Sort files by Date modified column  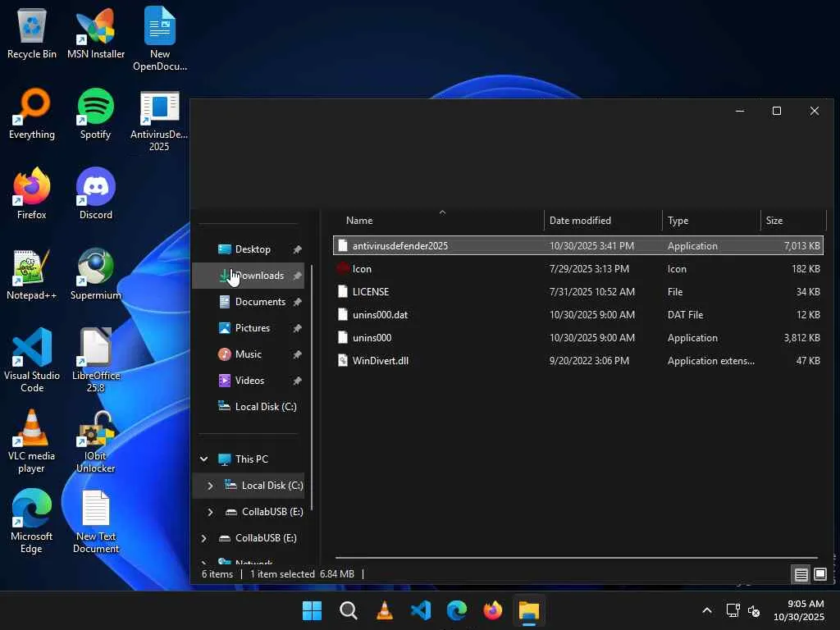pos(580,221)
